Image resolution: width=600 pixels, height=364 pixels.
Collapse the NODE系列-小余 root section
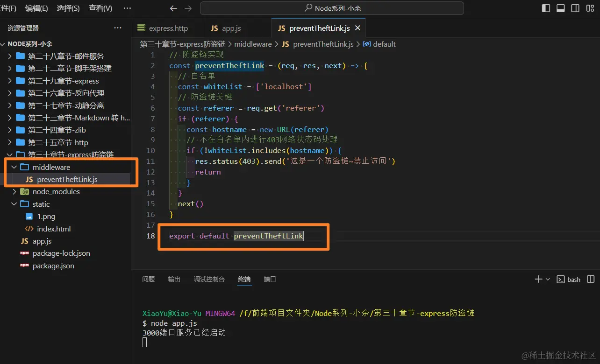pos(30,44)
